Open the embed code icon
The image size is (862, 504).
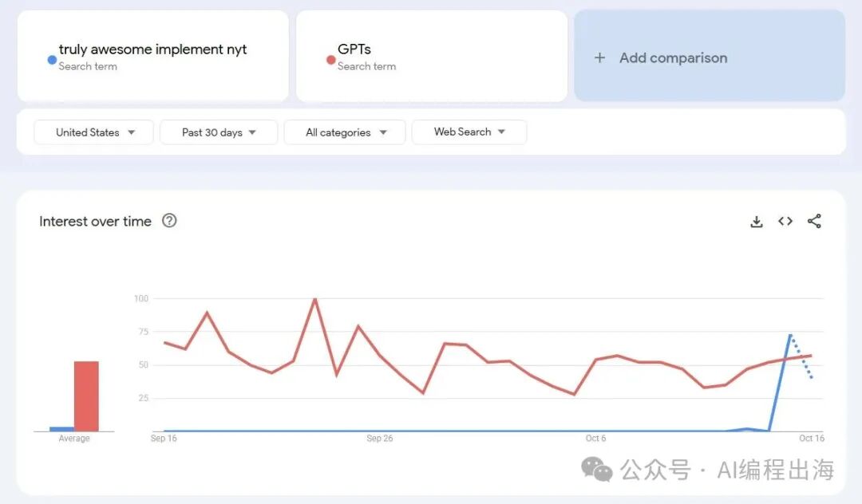click(785, 222)
